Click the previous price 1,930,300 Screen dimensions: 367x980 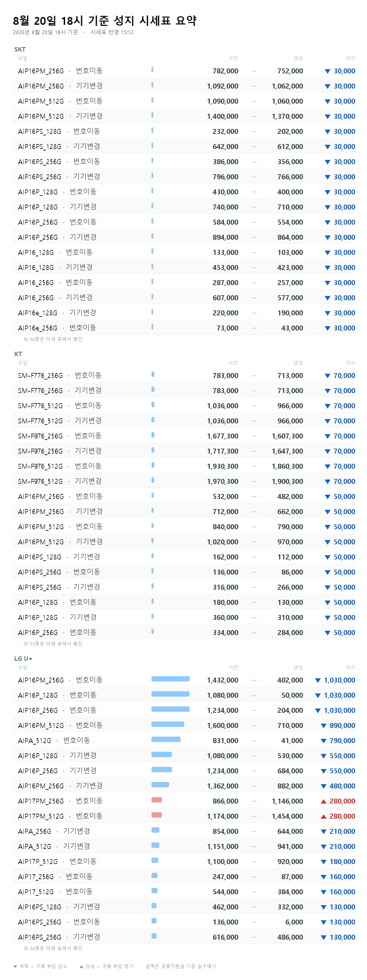coord(223,466)
